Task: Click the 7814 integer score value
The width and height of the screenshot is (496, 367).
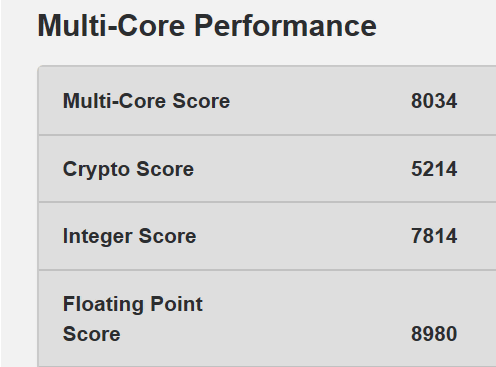Action: point(434,236)
